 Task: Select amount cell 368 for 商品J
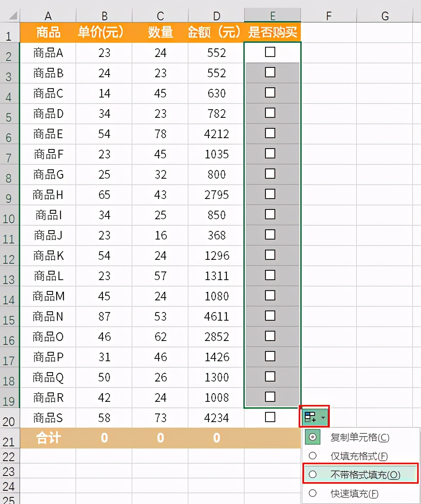click(216, 235)
